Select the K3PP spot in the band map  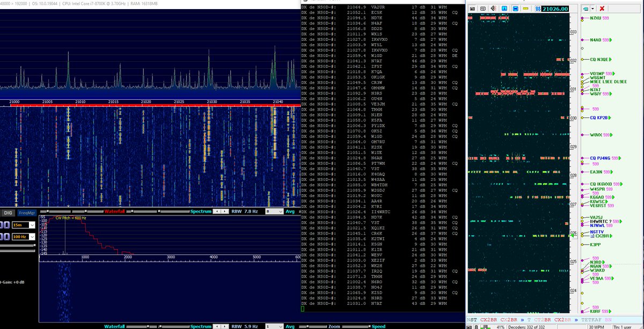(595, 245)
